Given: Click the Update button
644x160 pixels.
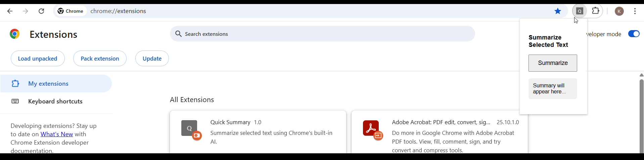Looking at the screenshot, I should [x=152, y=59].
